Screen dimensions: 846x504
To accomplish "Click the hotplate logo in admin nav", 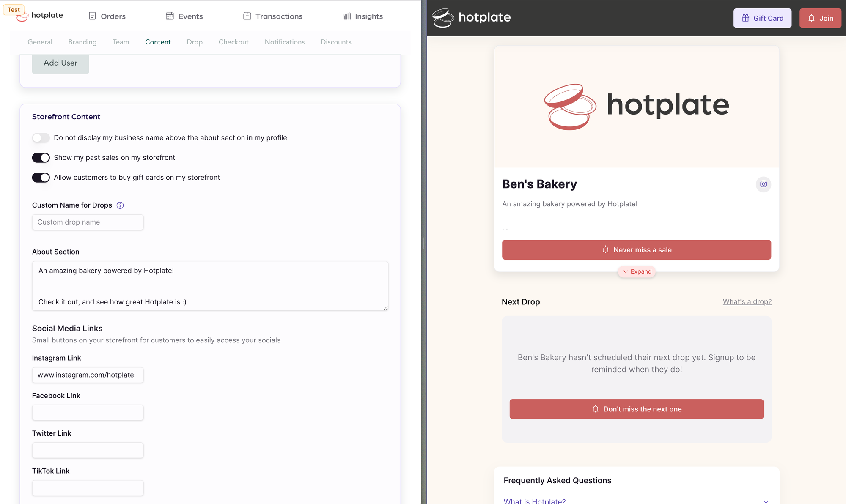I will tap(38, 16).
